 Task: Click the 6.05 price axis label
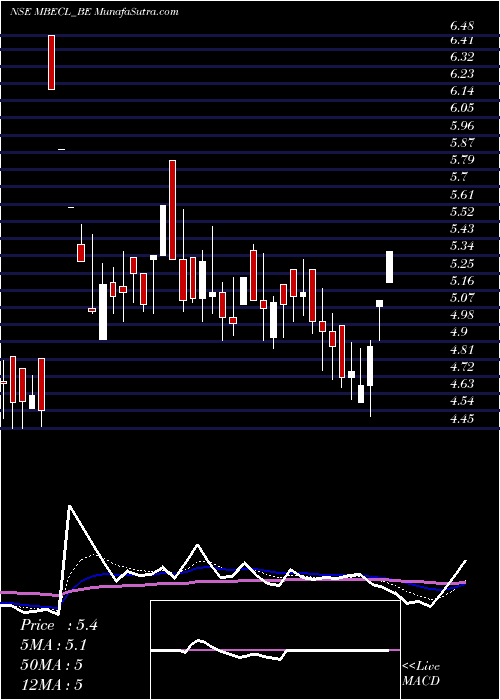click(x=462, y=108)
